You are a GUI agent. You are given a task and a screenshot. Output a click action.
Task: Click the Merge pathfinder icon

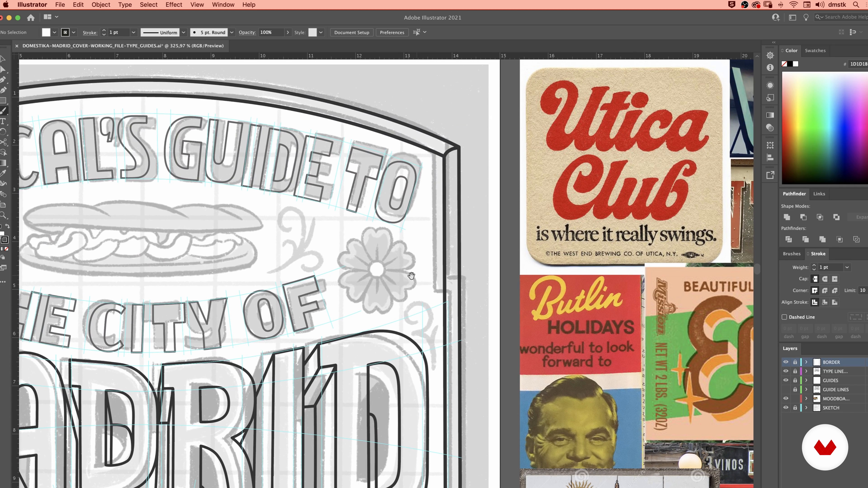tap(823, 239)
